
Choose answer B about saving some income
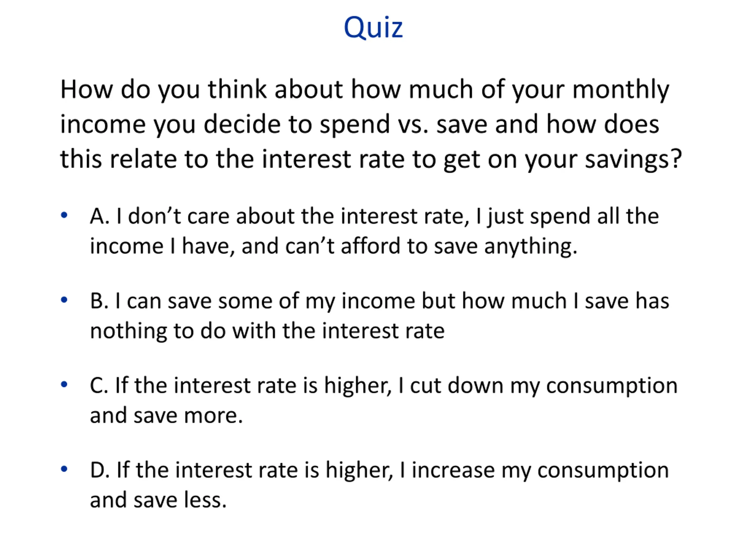[x=379, y=316]
